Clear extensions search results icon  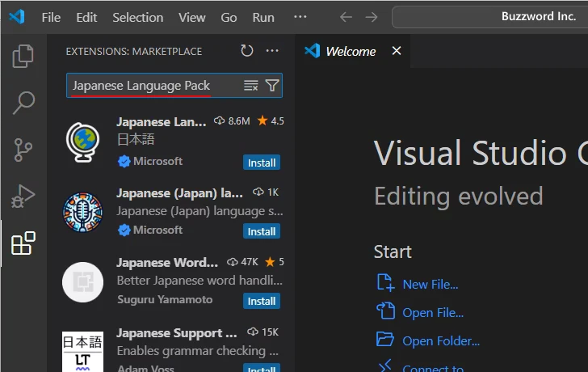pyautogui.click(x=251, y=85)
